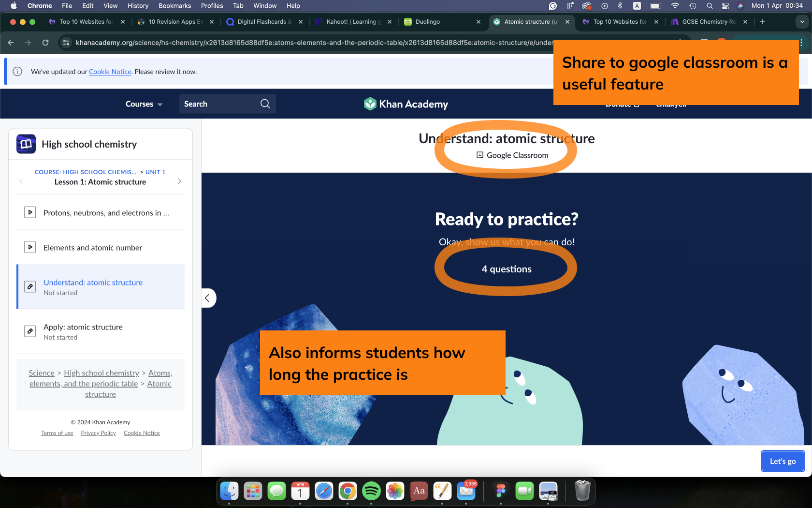
Task: Reload the page
Action: (45, 43)
